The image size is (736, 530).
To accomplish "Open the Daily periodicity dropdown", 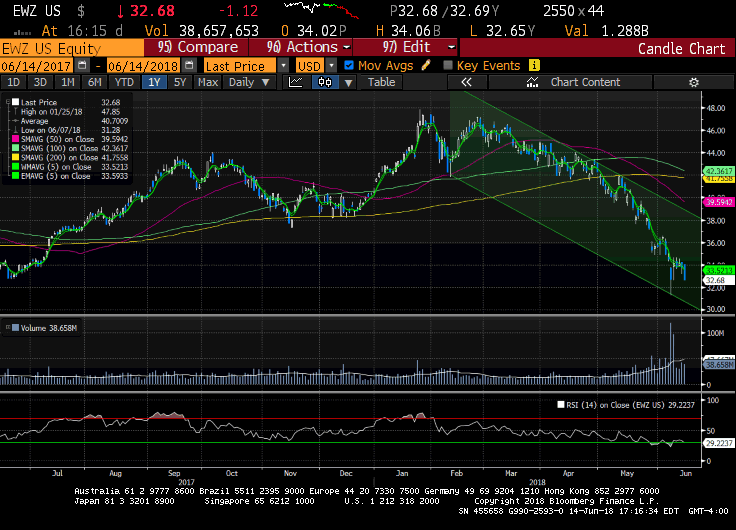I will pyautogui.click(x=249, y=82).
